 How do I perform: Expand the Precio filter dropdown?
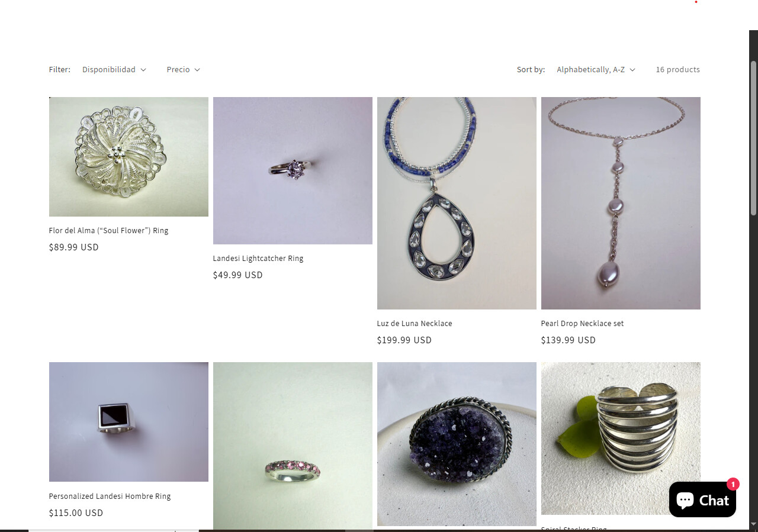point(184,69)
